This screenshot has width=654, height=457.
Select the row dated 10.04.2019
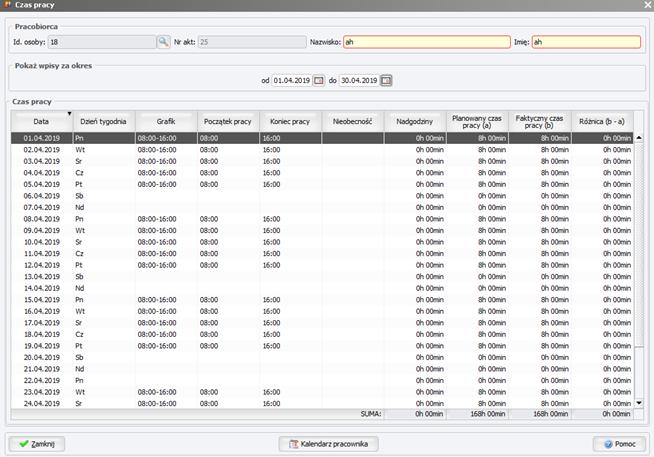(x=322, y=242)
